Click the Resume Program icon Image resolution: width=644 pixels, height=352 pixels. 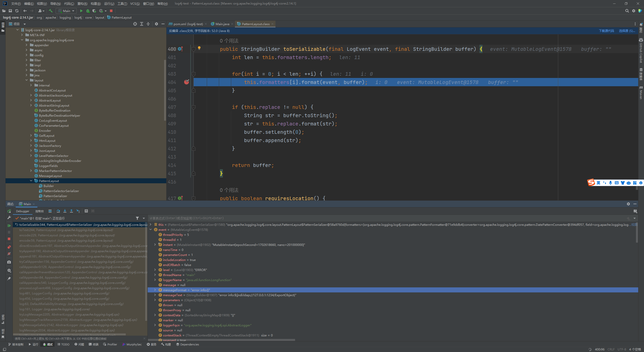(9, 226)
